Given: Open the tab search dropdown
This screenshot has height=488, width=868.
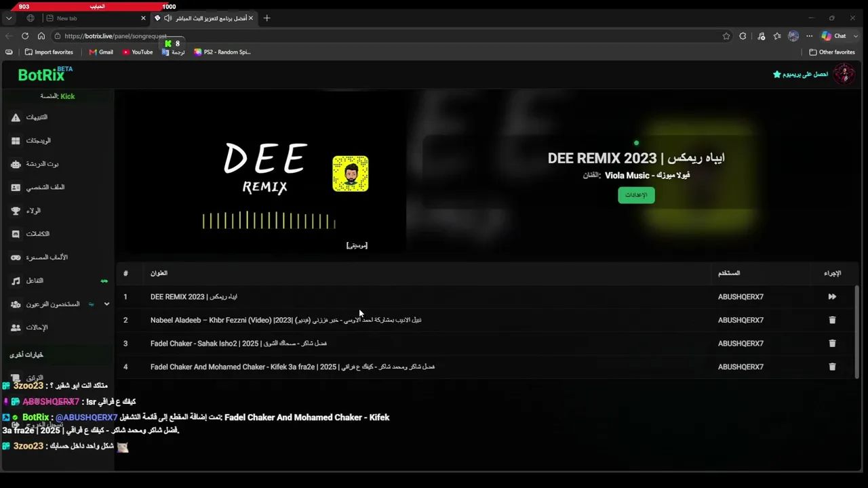Looking at the screenshot, I should pos(9,18).
